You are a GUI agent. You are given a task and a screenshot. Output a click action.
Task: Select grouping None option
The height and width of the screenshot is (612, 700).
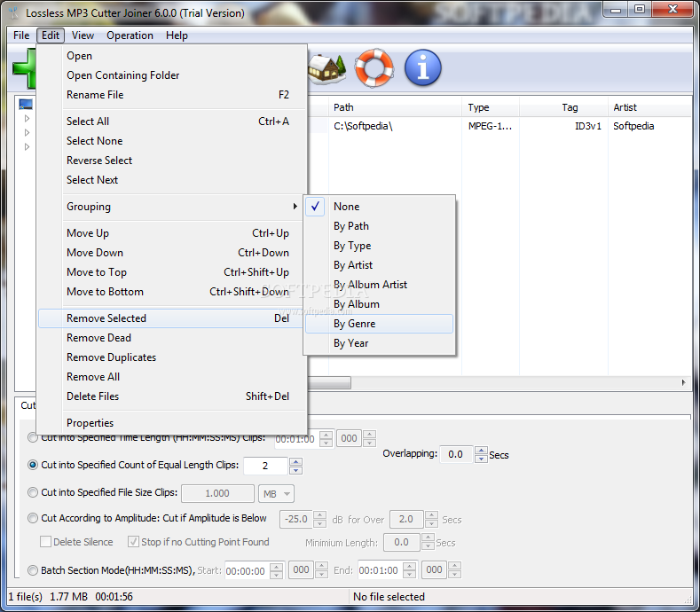coord(379,207)
